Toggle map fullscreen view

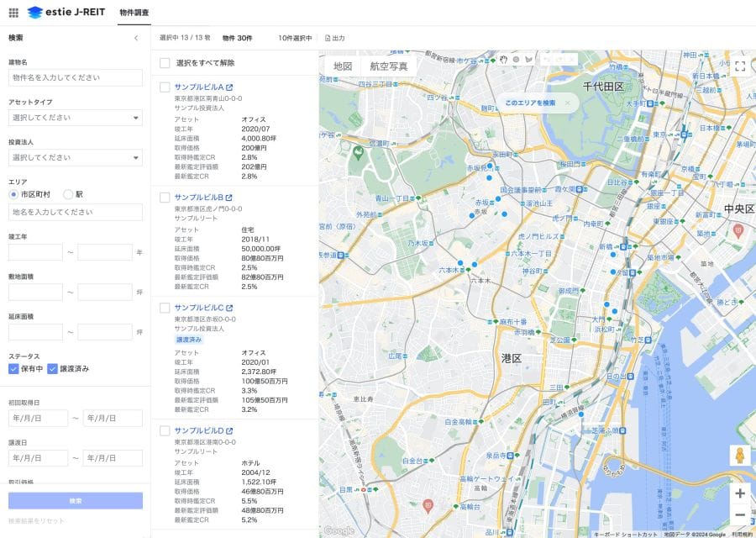[x=740, y=66]
